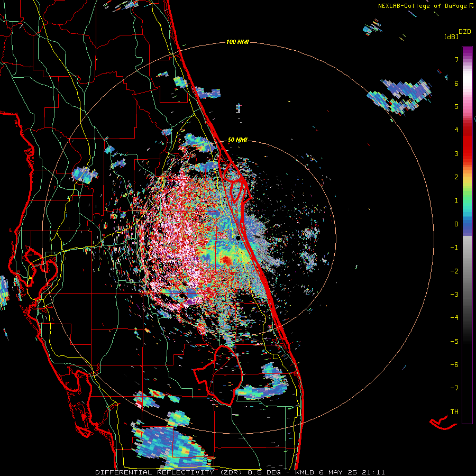Click the 21:11 timestamp in footer
476x476 pixels.
[x=373, y=472]
